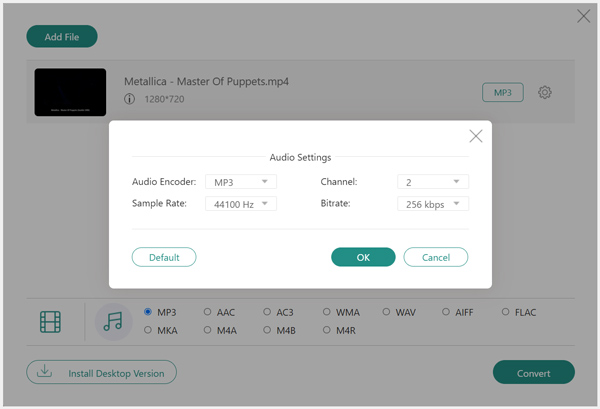Click the MP3 output format badge
This screenshot has width=600, height=409.
coord(502,93)
